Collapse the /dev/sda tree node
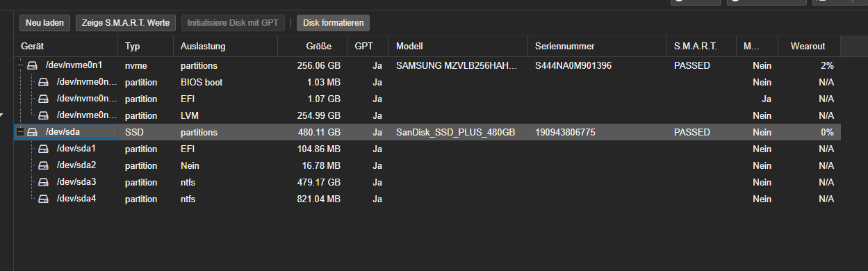The image size is (868, 271). tap(20, 132)
